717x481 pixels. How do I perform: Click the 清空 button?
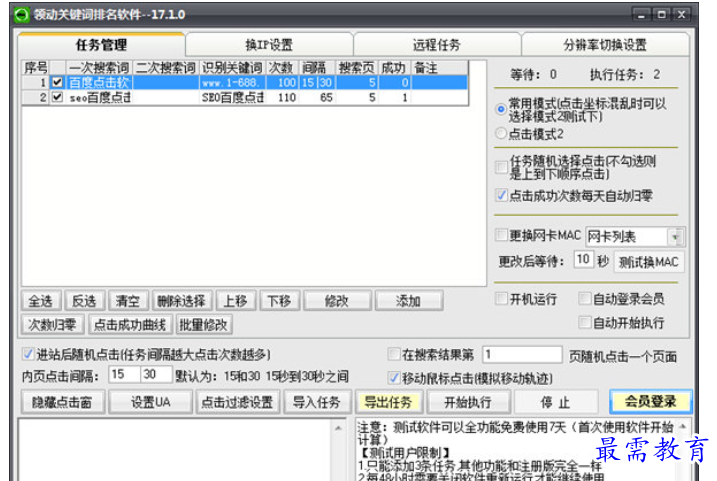pos(128,301)
